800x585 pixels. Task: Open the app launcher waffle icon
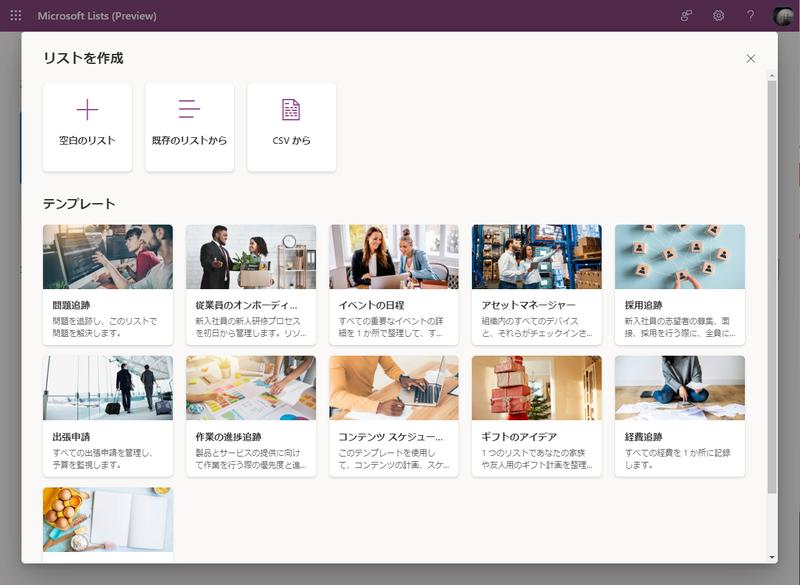click(16, 16)
